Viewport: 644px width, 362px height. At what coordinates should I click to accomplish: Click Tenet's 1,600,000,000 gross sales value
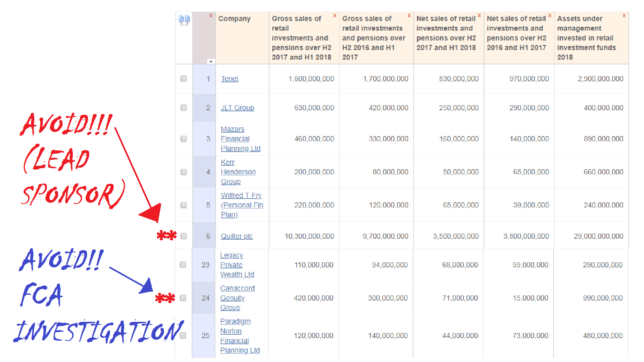[311, 79]
